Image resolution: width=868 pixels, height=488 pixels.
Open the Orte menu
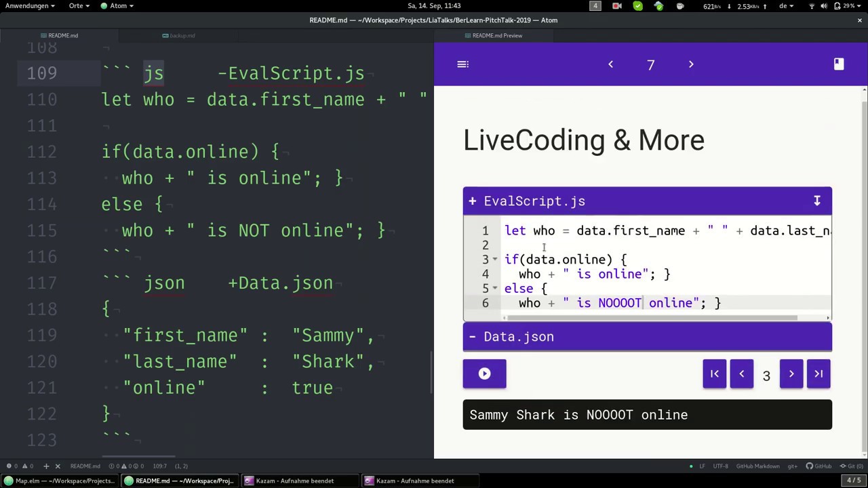[x=79, y=5]
